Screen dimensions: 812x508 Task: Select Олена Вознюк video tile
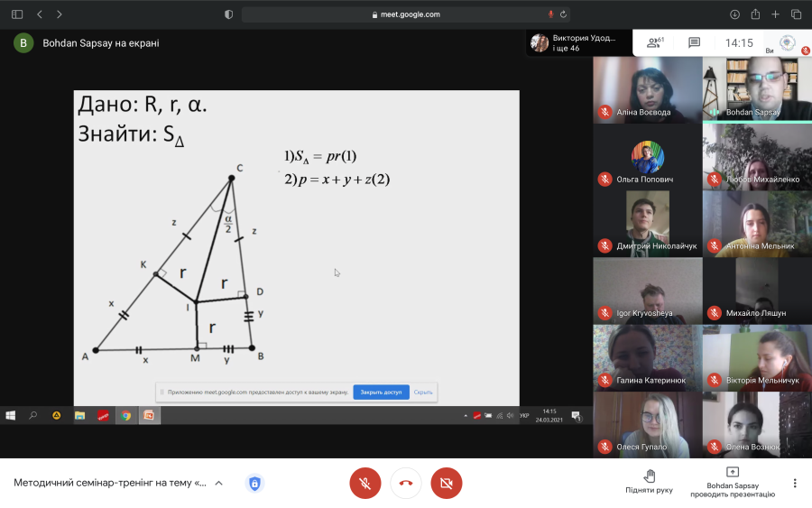pos(757,425)
